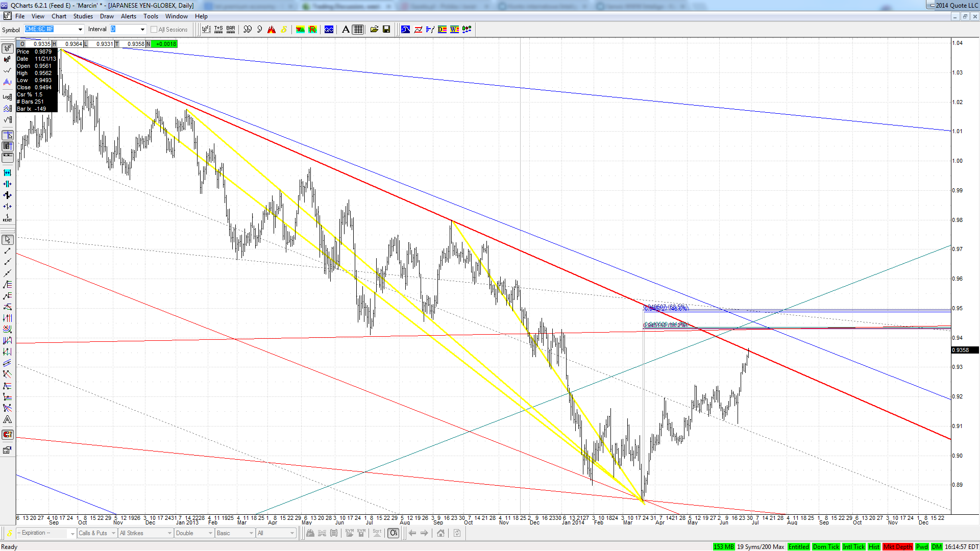Click the open folder icon in toolbar
Viewport: 980px width, 551px height.
coord(374,30)
